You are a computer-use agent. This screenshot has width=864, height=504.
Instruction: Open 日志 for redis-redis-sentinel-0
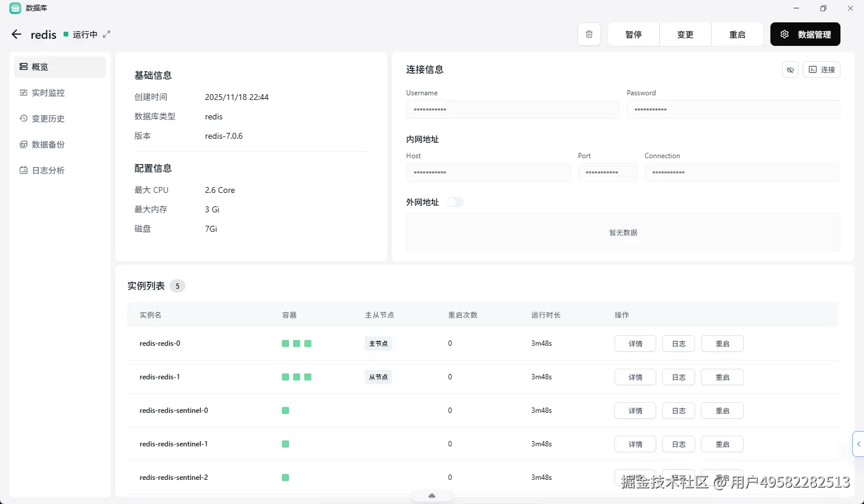679,411
